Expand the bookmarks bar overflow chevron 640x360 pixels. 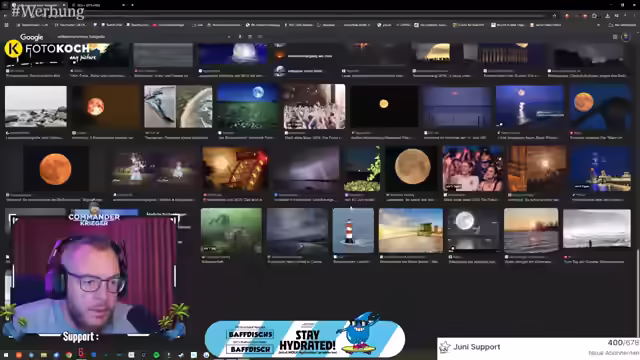598,25
